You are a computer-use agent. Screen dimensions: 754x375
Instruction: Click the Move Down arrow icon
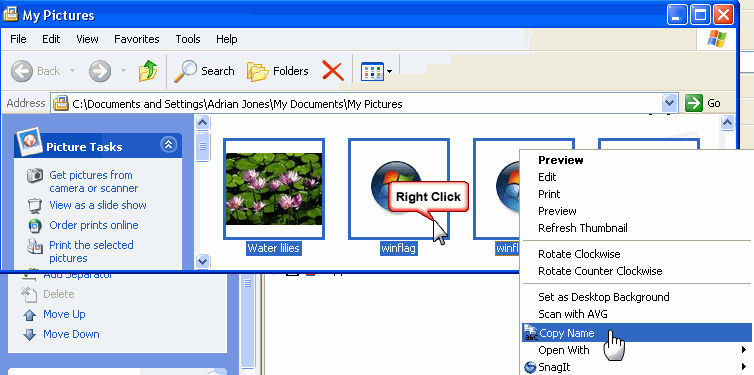coord(30,335)
